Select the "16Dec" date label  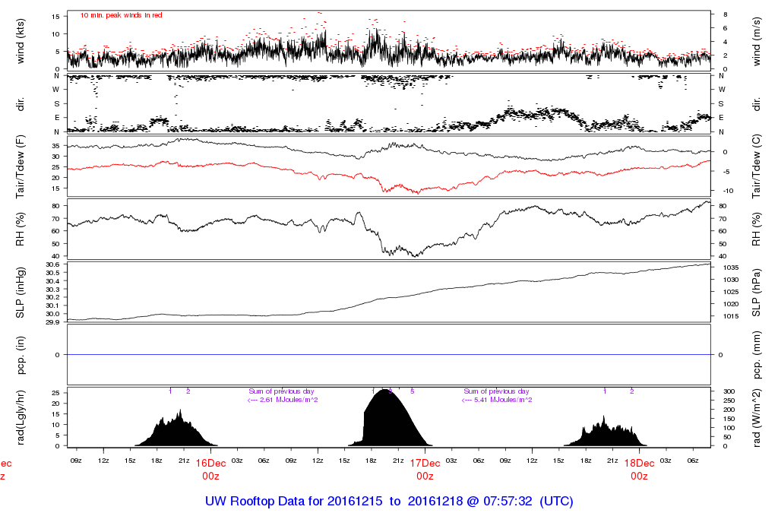(x=211, y=464)
